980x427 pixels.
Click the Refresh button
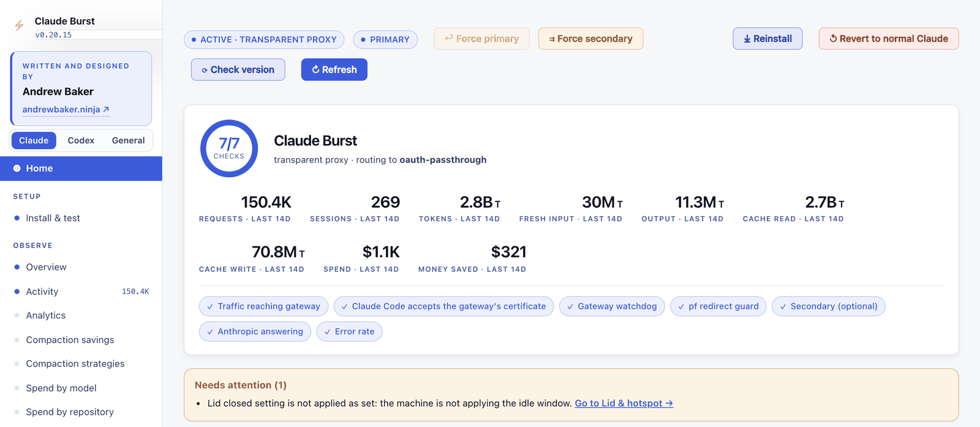[x=334, y=70]
